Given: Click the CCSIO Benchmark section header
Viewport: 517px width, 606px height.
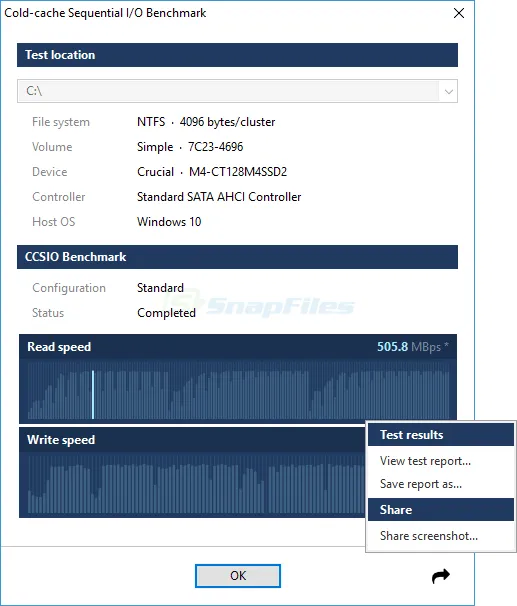Looking at the screenshot, I should click(237, 257).
